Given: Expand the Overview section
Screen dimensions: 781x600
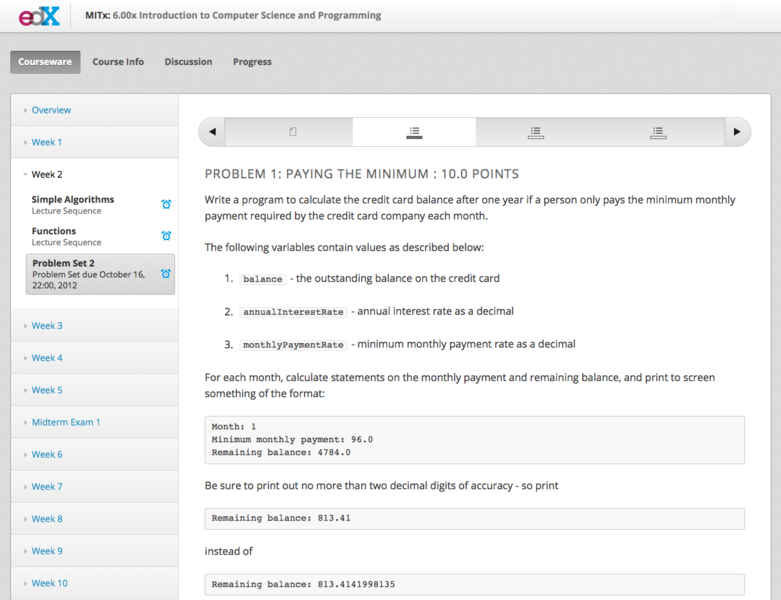Looking at the screenshot, I should pos(51,110).
